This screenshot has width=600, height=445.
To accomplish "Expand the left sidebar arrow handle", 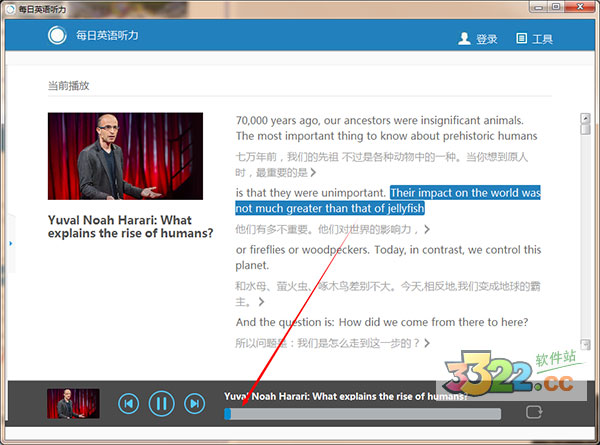I will (x=11, y=243).
